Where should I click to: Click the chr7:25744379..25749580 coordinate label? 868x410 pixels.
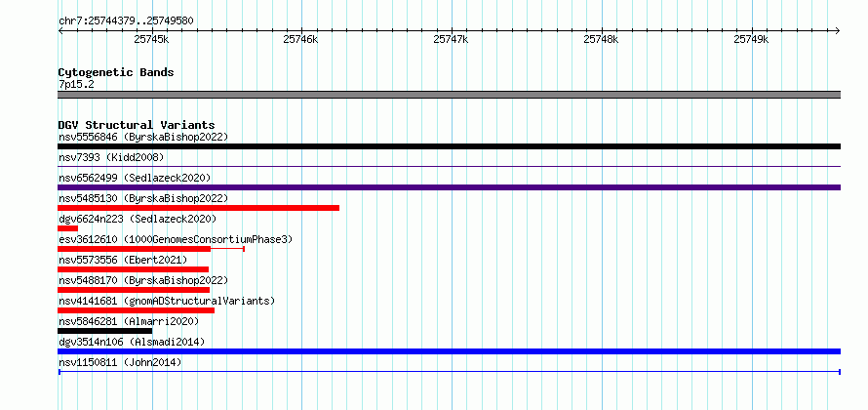126,21
